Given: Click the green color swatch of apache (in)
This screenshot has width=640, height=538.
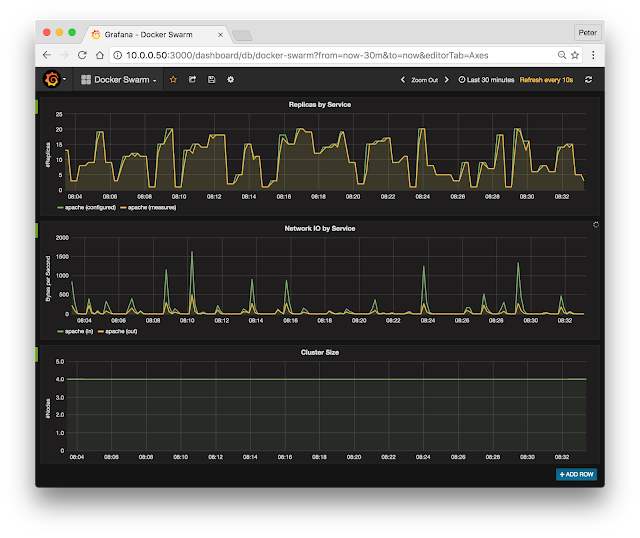Looking at the screenshot, I should pyautogui.click(x=60, y=332).
